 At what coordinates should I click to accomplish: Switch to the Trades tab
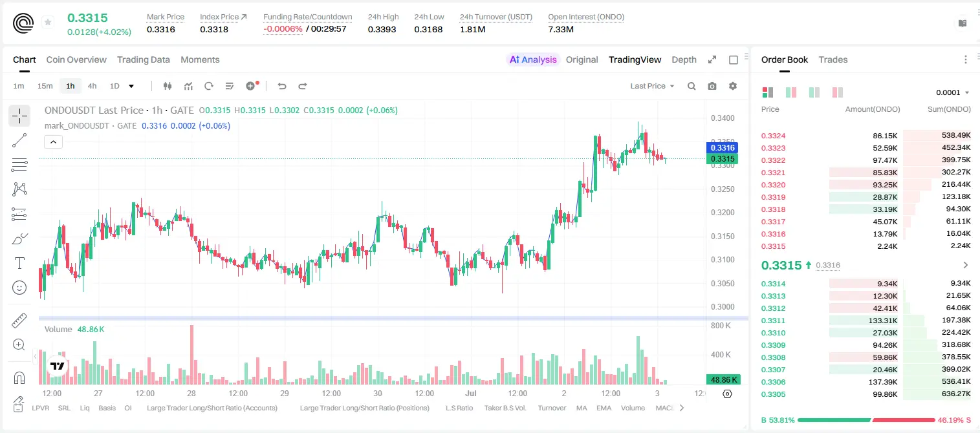(833, 59)
